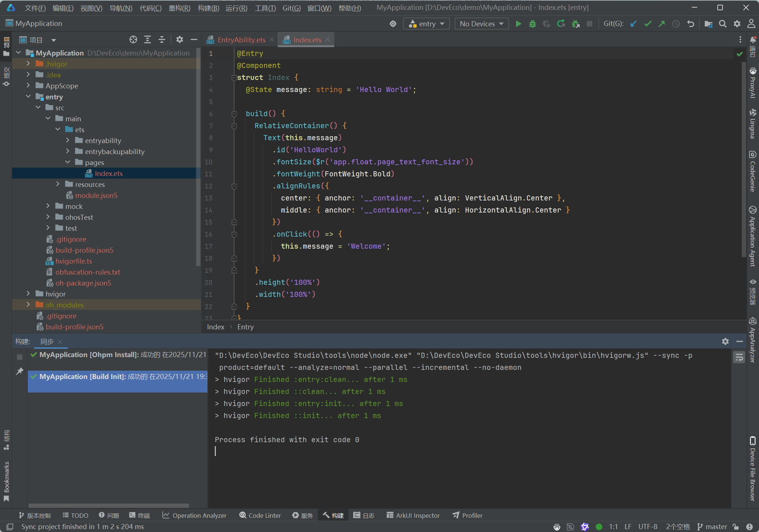Toggle tool window bars icon bottom-left
The width and height of the screenshot is (759, 532).
point(10,527)
